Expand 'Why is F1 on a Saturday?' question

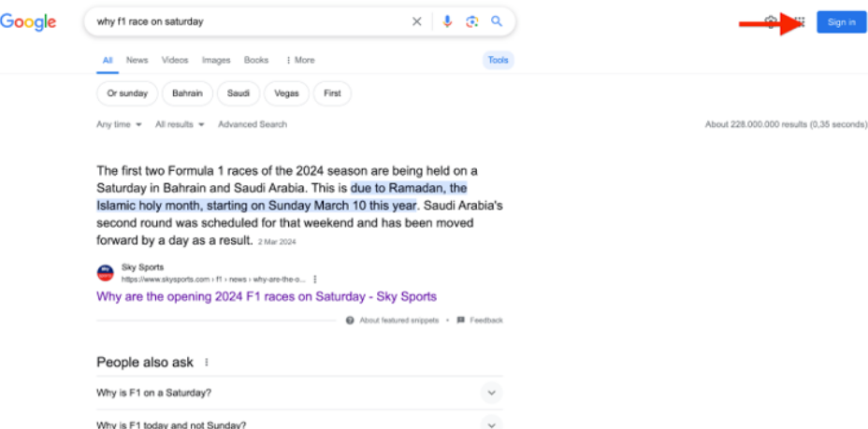pyautogui.click(x=299, y=393)
